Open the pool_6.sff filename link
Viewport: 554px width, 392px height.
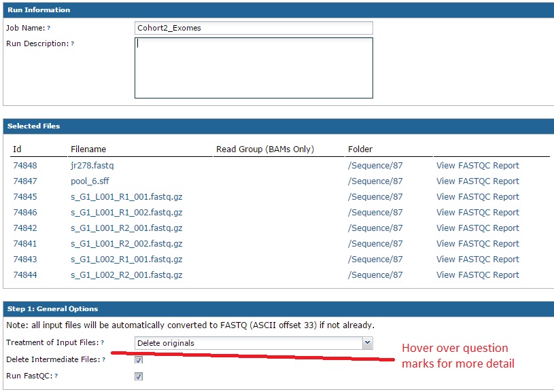coord(91,181)
